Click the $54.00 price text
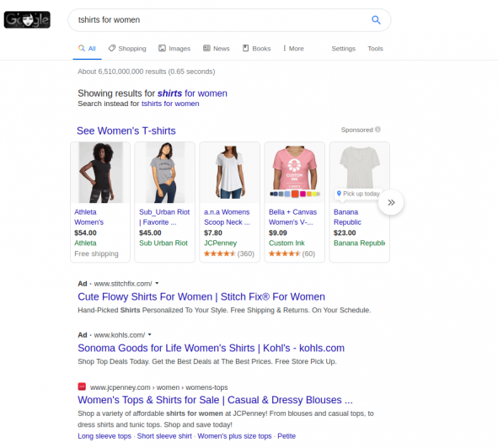 [x=85, y=232]
